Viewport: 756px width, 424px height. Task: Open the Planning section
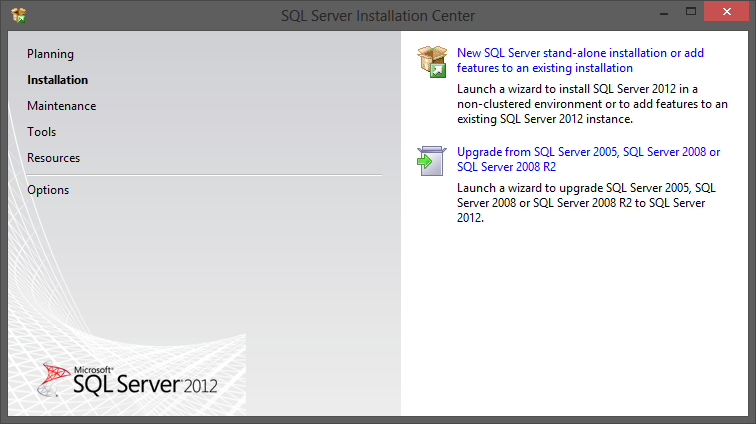pyautogui.click(x=50, y=54)
